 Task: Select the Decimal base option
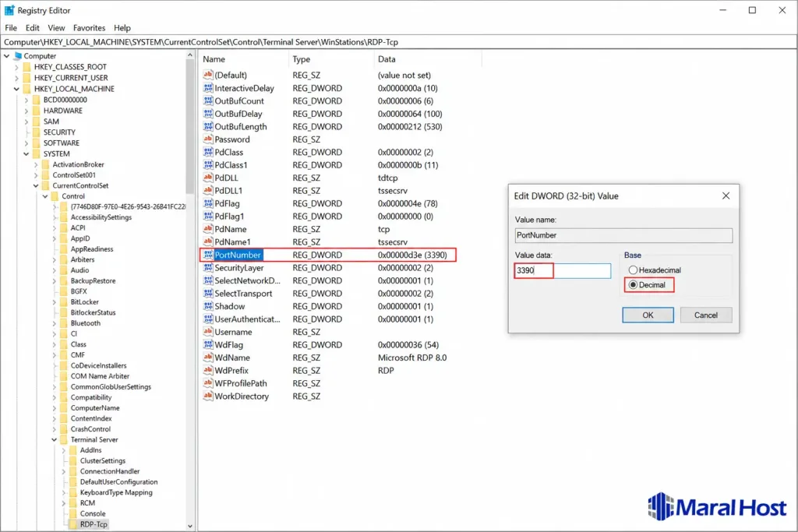(633, 285)
